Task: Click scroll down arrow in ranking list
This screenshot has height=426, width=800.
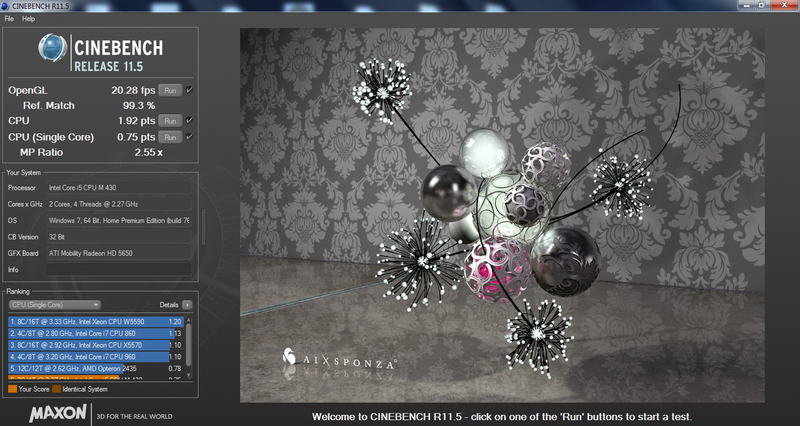Action: tap(189, 375)
